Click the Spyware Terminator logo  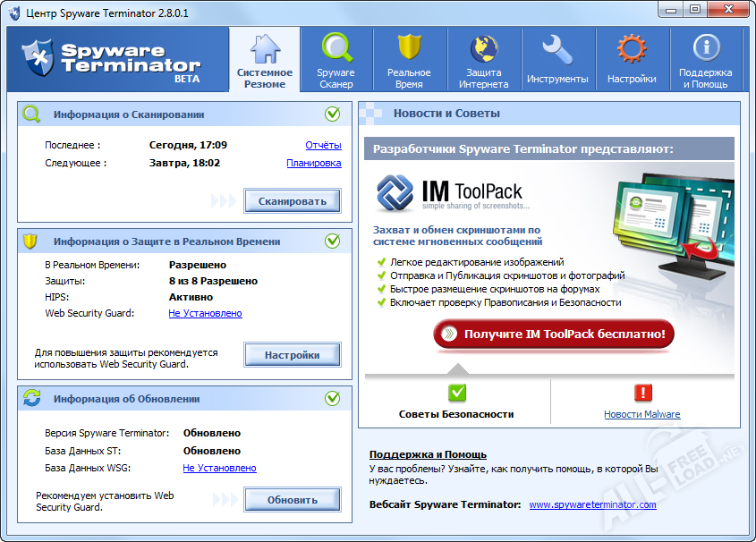[114, 60]
